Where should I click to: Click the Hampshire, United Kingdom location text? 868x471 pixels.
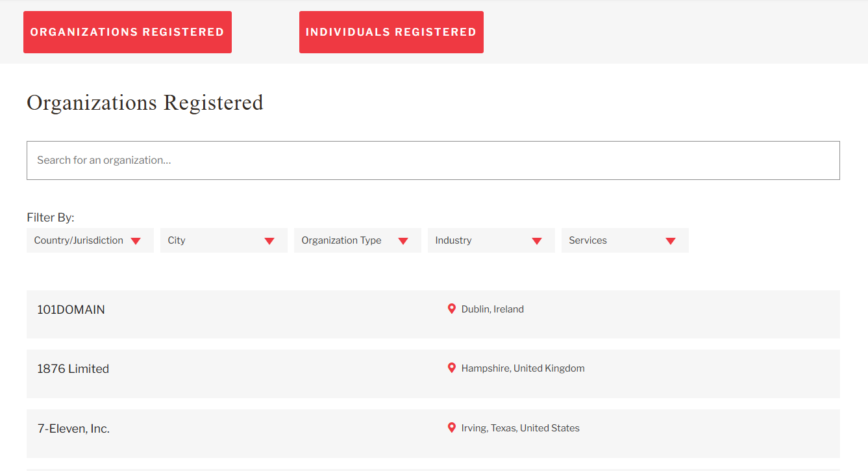click(x=523, y=368)
